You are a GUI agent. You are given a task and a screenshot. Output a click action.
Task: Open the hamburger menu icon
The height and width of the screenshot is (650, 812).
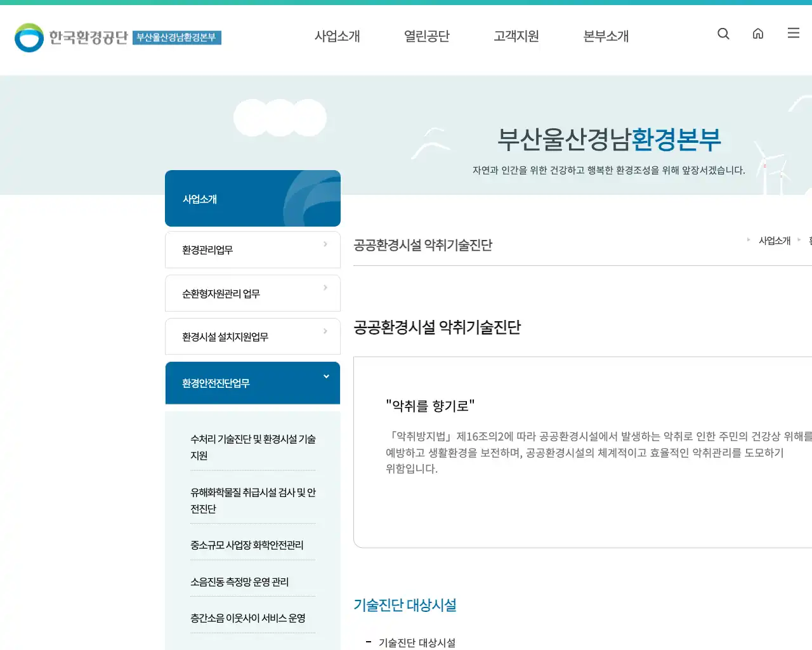click(x=793, y=33)
